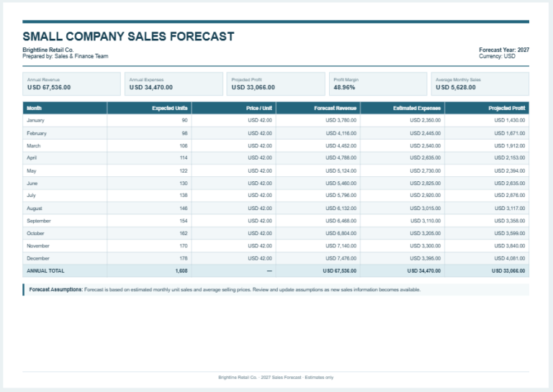Click September estimated expenses USD 3,110.00
The height and width of the screenshot is (392, 553).
426,221
